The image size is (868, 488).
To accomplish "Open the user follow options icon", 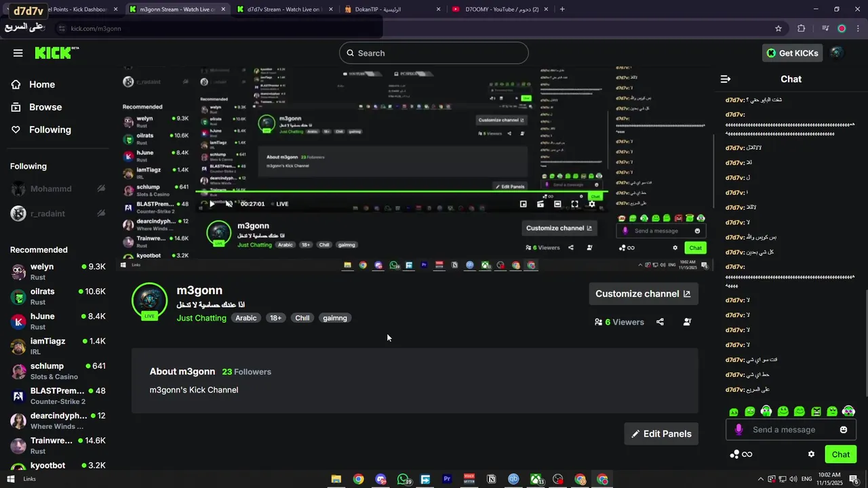I will (687, 322).
